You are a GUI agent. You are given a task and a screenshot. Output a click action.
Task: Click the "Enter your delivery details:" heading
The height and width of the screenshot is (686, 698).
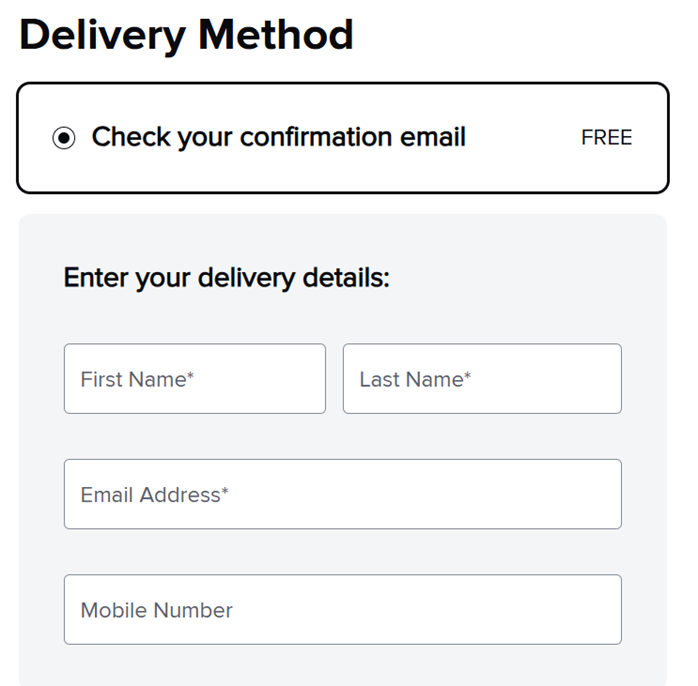coord(226,277)
